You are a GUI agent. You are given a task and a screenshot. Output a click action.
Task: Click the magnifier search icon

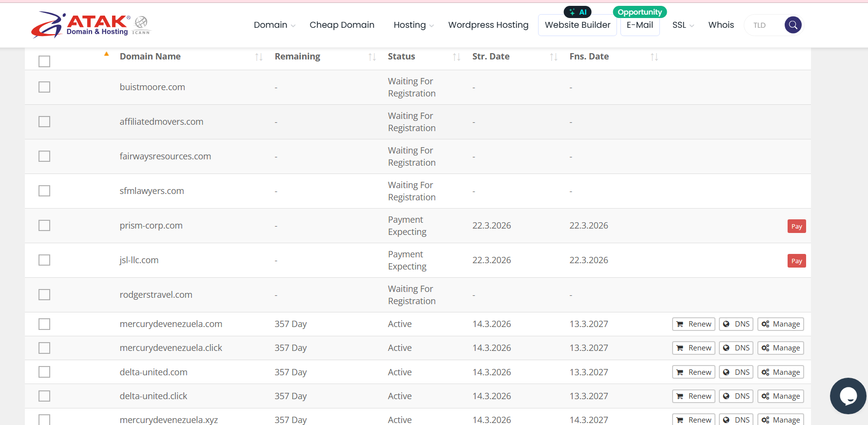click(x=793, y=25)
